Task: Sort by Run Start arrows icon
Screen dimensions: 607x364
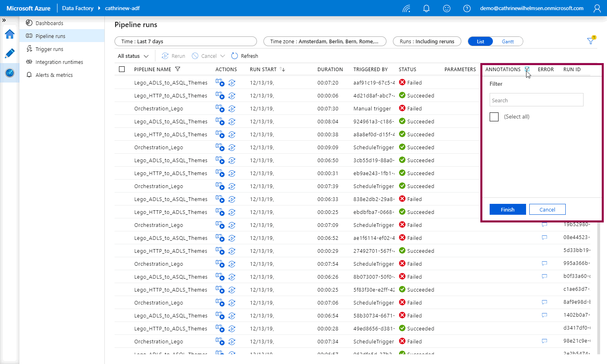Action: coord(282,70)
